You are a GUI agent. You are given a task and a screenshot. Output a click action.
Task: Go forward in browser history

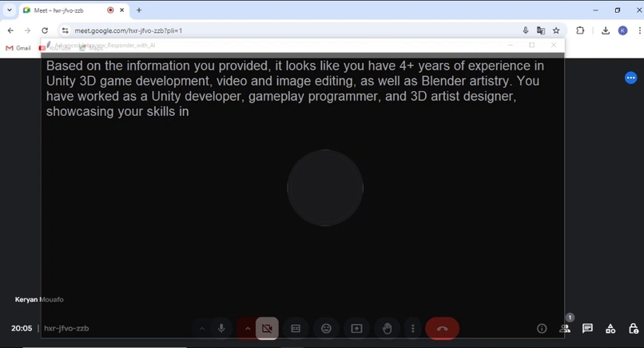pyautogui.click(x=27, y=30)
